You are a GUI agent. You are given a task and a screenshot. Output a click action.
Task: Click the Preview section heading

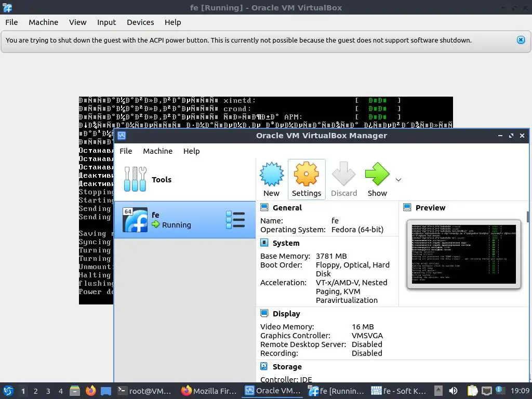point(430,208)
